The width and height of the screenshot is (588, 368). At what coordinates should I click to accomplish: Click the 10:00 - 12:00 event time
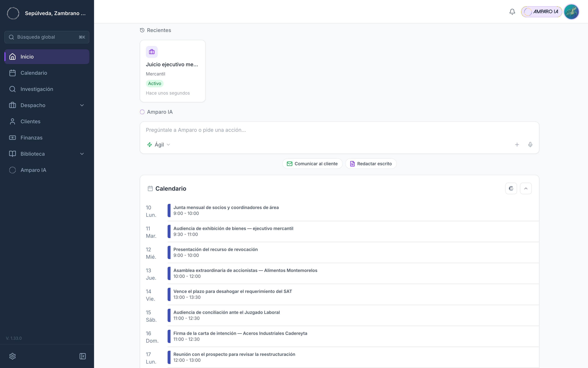[187, 276]
